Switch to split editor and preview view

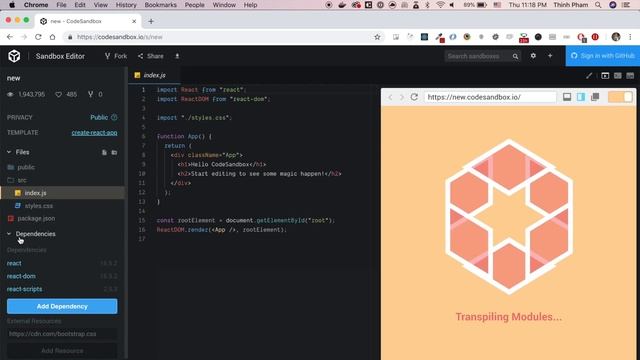(618, 76)
